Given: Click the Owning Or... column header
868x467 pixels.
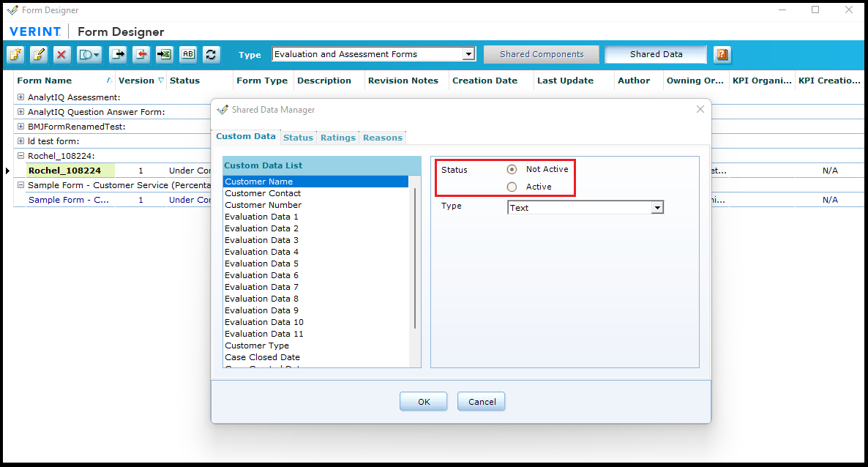Looking at the screenshot, I should pos(695,81).
